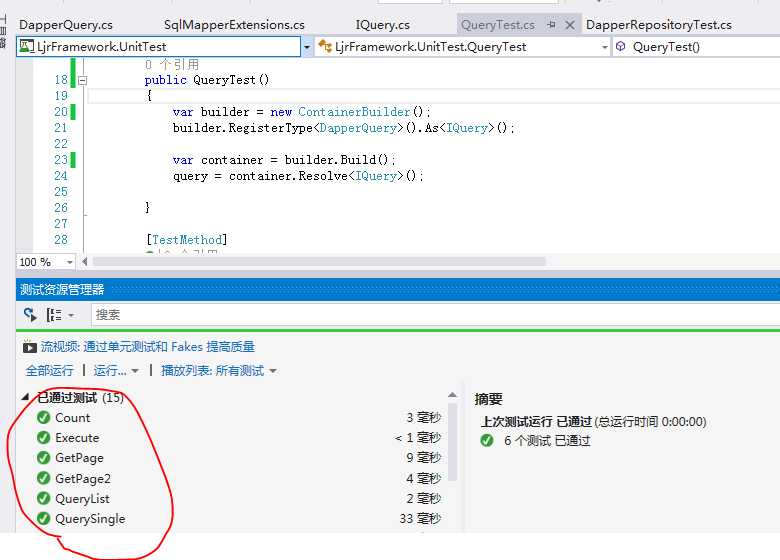Image resolution: width=780 pixels, height=560 pixels.
Task: Click the 0 references CodeLens above QueryTest
Action: 172,64
